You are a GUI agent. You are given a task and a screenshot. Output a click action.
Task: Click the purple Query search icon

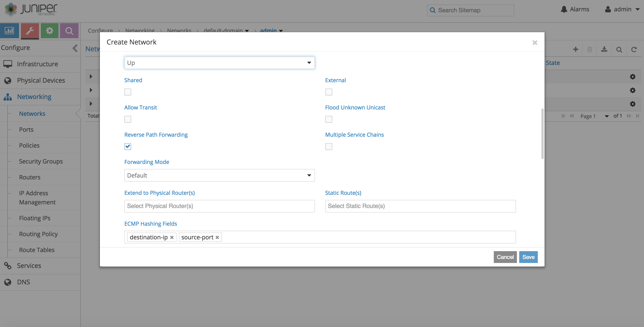point(69,30)
